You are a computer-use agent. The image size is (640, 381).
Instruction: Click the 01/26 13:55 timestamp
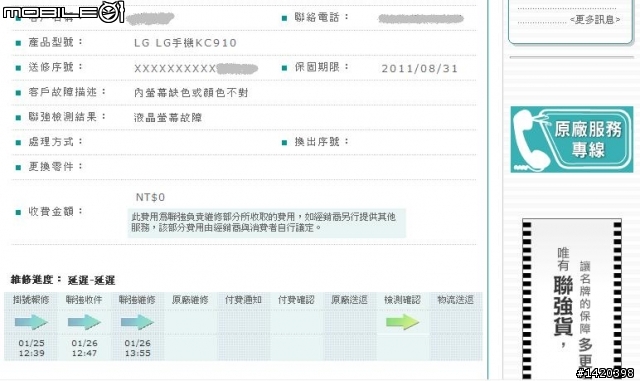click(138, 348)
